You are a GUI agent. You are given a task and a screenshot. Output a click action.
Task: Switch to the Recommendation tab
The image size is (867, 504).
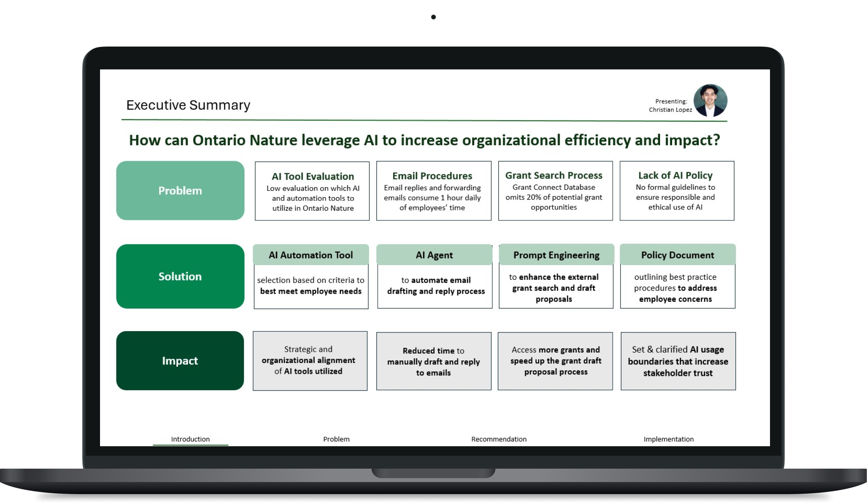pyautogui.click(x=499, y=439)
